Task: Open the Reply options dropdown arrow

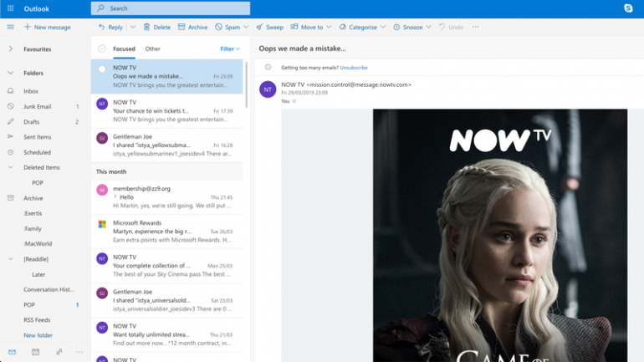Action: 133,27
